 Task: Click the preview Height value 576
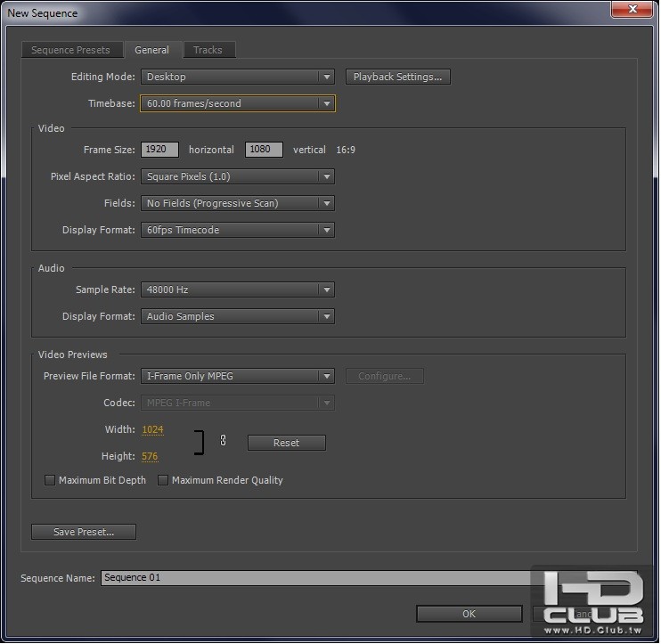tap(150, 456)
